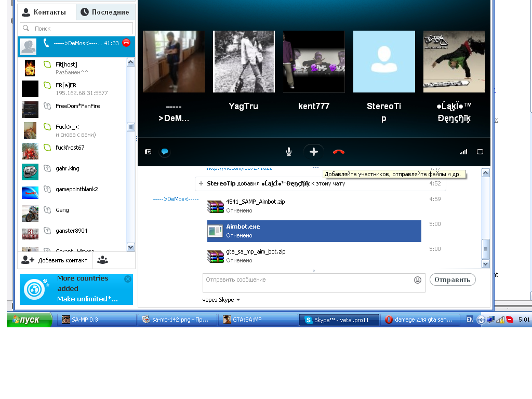Open the 4541_SAMP_Aimbot.zip file transfer
Image resolution: width=532 pixels, height=399 pixels.
click(x=314, y=206)
